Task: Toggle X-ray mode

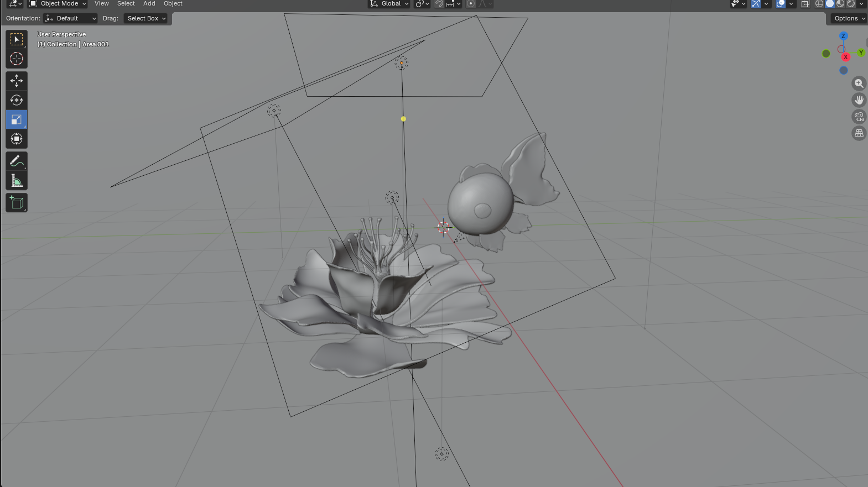Action: (x=805, y=4)
